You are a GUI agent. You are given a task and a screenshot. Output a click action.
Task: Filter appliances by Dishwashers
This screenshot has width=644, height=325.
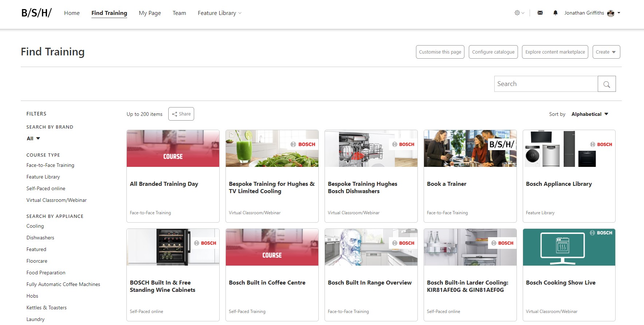pyautogui.click(x=40, y=238)
